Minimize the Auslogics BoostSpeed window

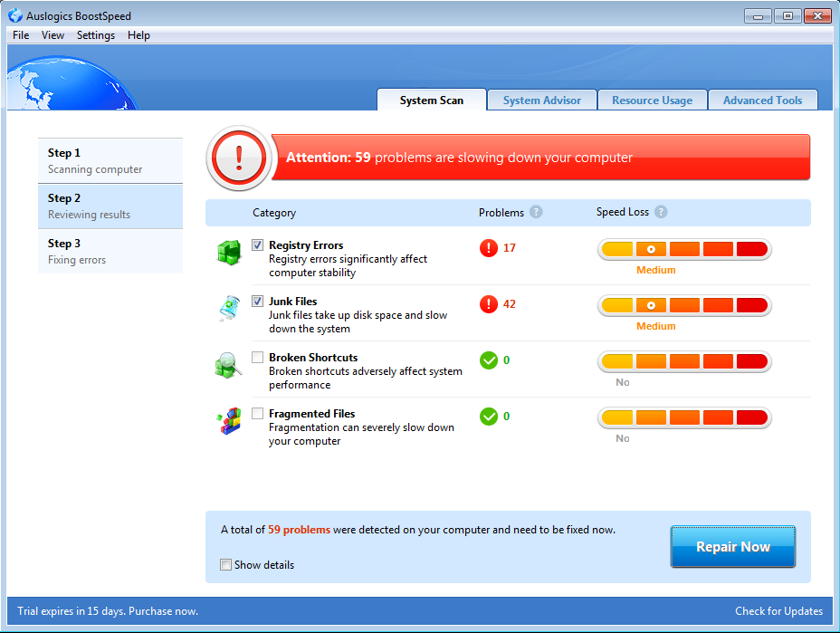pyautogui.click(x=758, y=16)
